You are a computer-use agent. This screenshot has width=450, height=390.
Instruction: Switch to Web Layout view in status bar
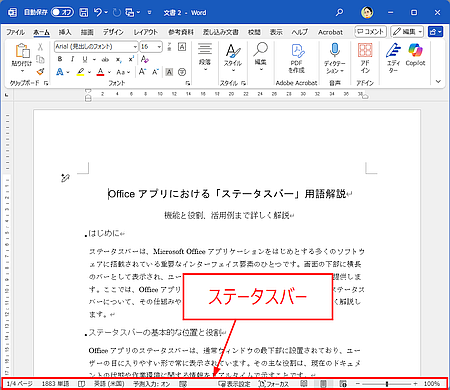pyautogui.click(x=343, y=384)
